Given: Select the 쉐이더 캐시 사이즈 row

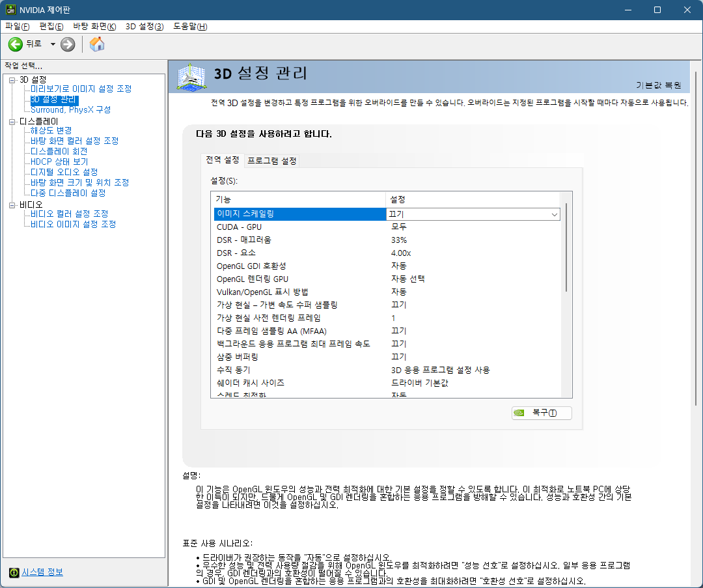Looking at the screenshot, I should coord(387,383).
